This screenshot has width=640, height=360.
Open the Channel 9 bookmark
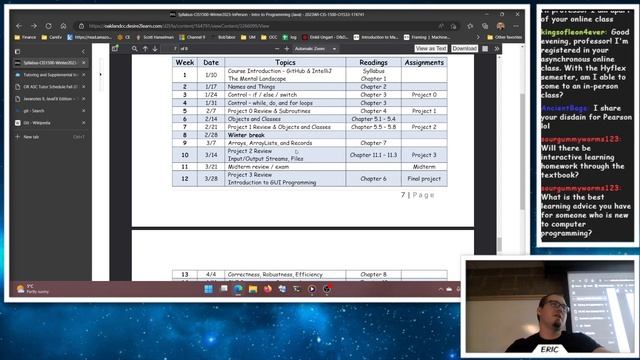pyautogui.click(x=193, y=37)
